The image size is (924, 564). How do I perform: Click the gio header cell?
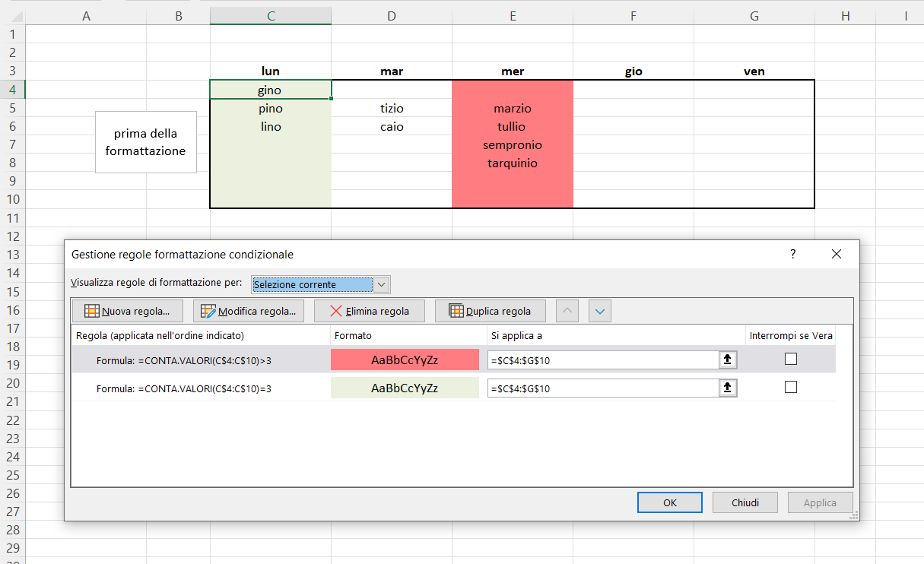[x=633, y=71]
